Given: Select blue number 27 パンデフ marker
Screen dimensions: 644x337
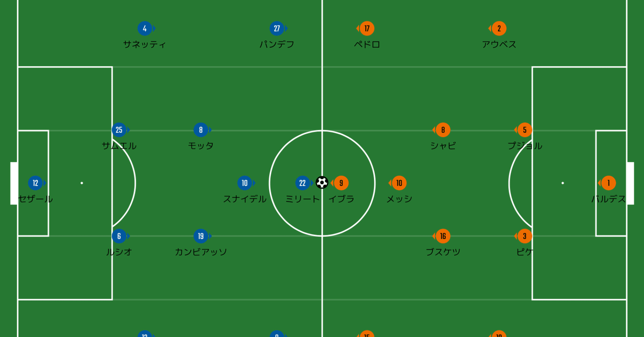Looking at the screenshot, I should tap(277, 29).
